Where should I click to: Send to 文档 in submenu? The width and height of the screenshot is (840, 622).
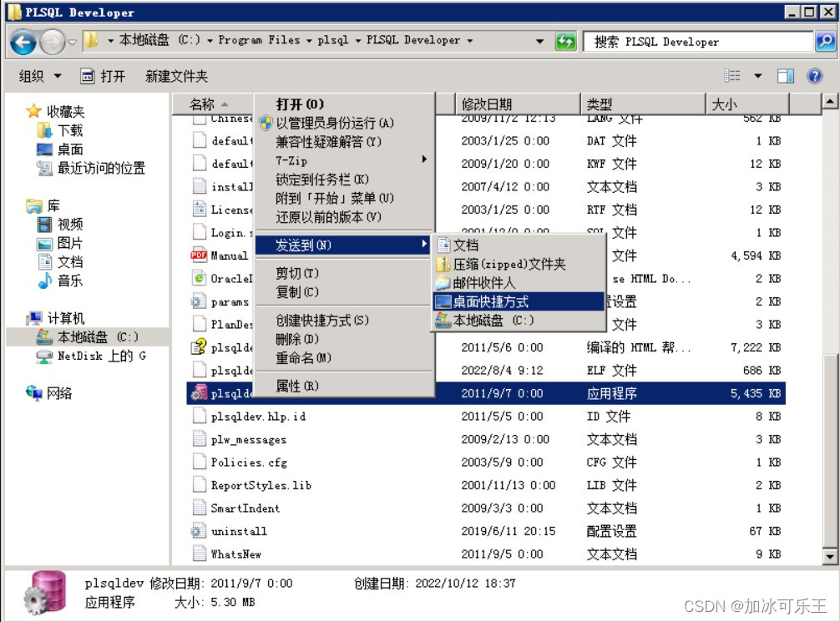(519, 245)
